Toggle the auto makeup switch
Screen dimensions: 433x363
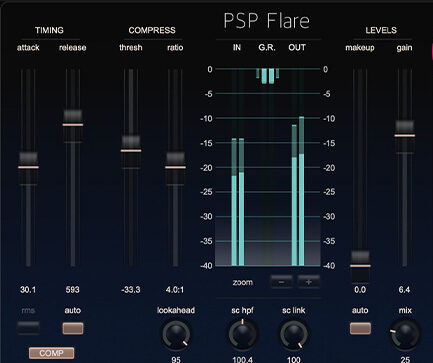(360, 328)
